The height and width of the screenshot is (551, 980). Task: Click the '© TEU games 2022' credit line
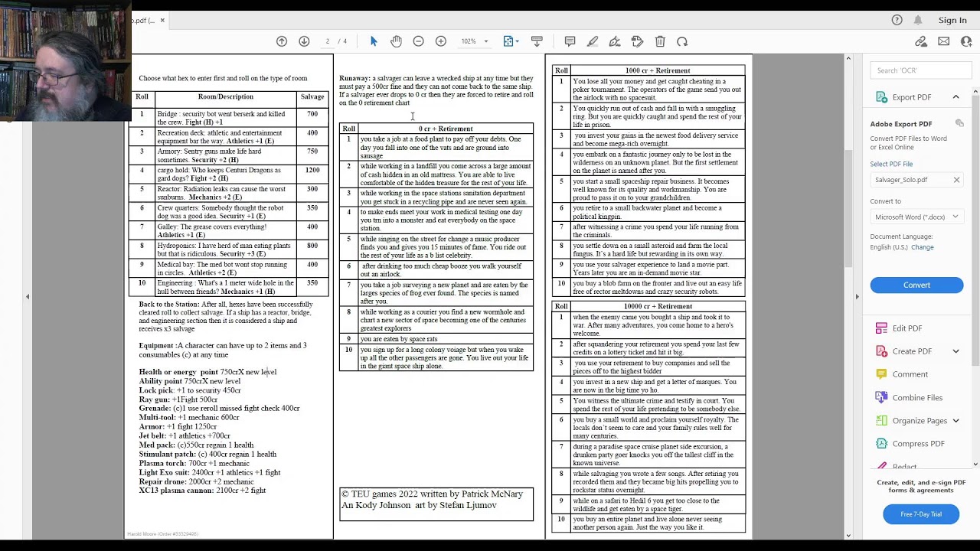432,494
